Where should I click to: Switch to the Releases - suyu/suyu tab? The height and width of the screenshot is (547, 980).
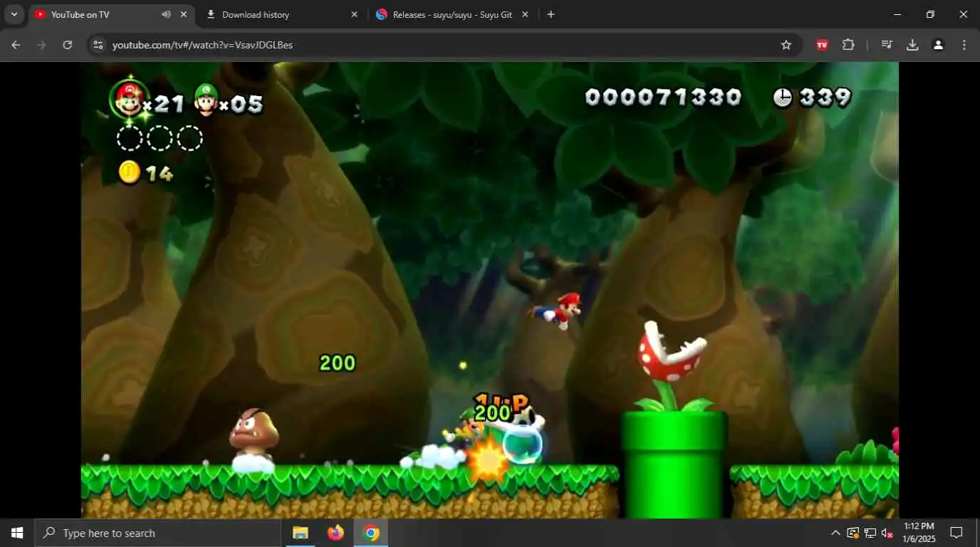point(452,14)
